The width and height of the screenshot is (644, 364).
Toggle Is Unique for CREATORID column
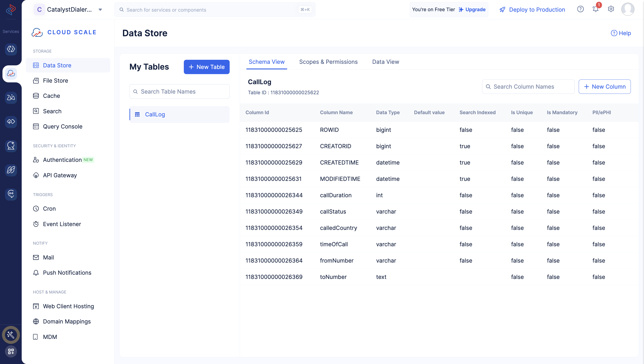(x=517, y=146)
